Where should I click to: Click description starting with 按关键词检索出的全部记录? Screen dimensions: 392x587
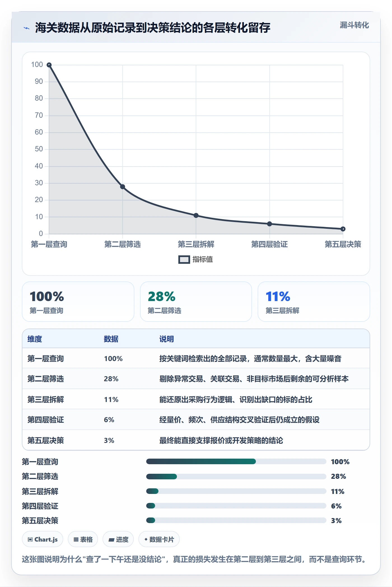pos(250,359)
